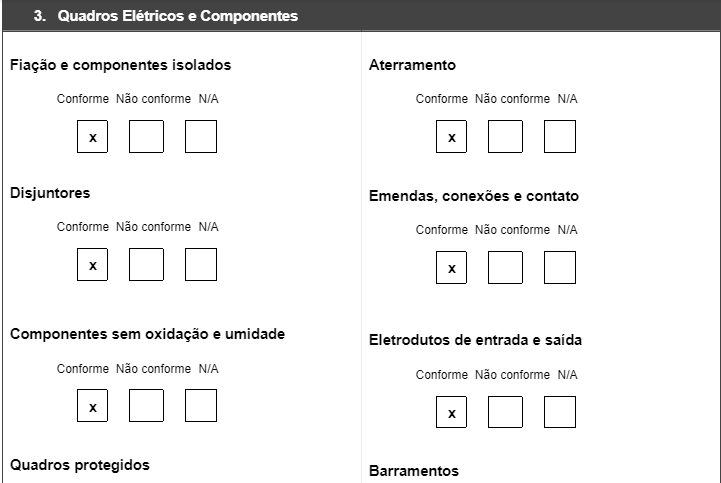The height and width of the screenshot is (483, 721).
Task: Uncheck Conforme for Componentes sem oxidação e umidade
Action: point(93,406)
